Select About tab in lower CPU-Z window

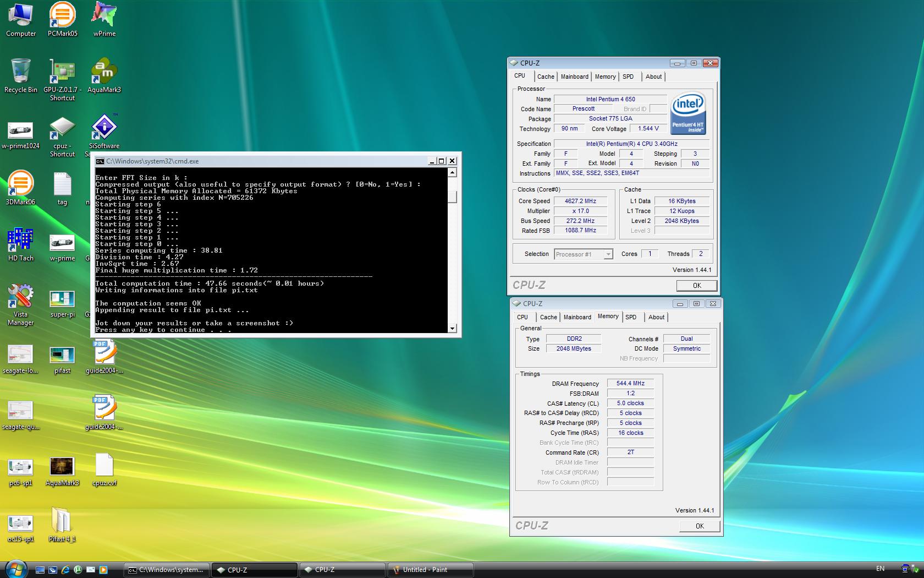(657, 317)
